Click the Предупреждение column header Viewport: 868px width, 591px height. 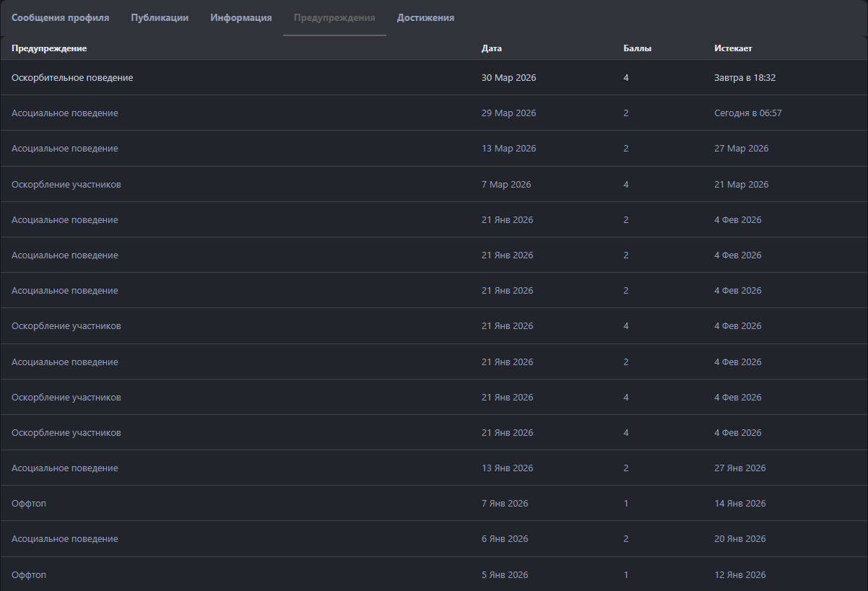pyautogui.click(x=49, y=48)
